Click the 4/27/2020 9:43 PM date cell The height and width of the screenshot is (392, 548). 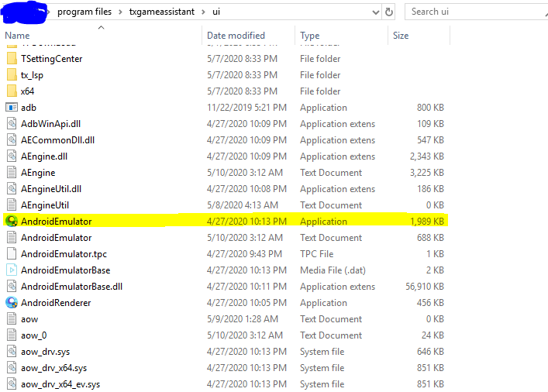(244, 254)
